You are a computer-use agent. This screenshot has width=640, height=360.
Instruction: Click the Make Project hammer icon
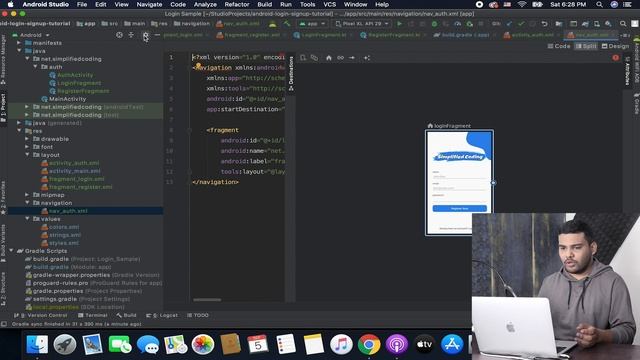(287, 24)
